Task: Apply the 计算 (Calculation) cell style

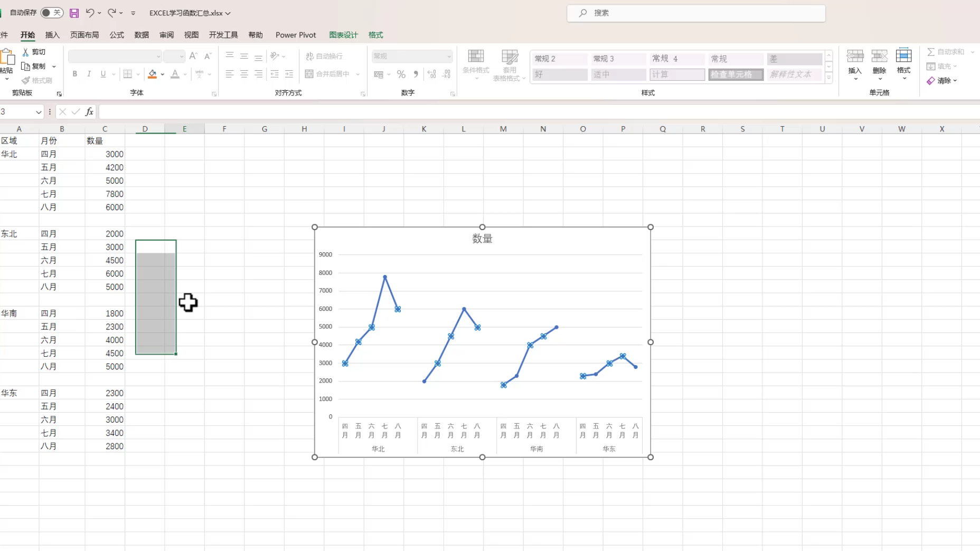Action: point(677,74)
